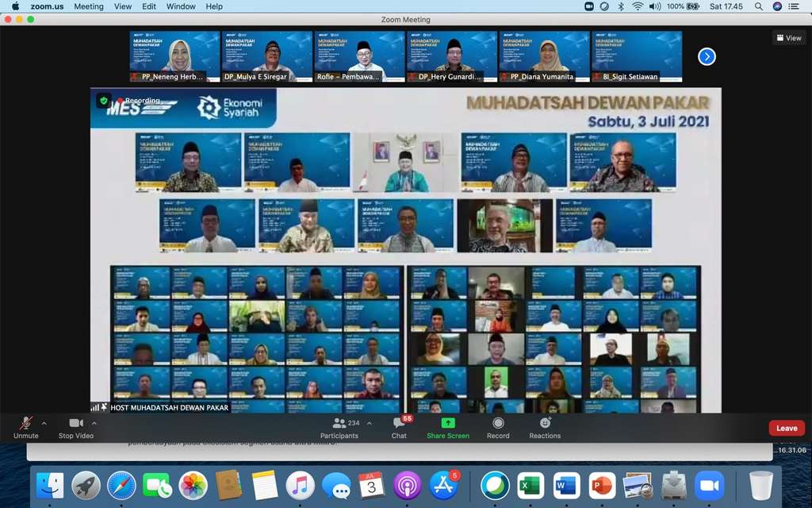
Task: Open Safari from the Dock
Action: click(121, 487)
